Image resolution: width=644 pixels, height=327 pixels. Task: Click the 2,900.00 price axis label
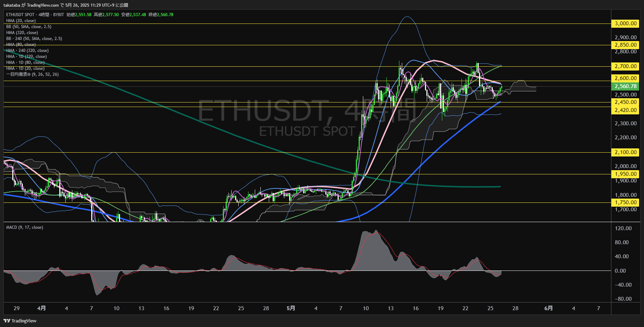pos(625,38)
